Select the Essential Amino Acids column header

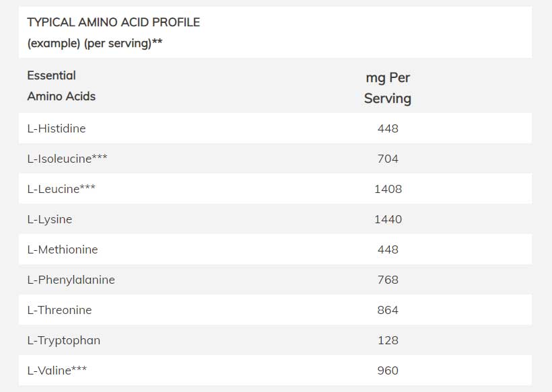61,85
